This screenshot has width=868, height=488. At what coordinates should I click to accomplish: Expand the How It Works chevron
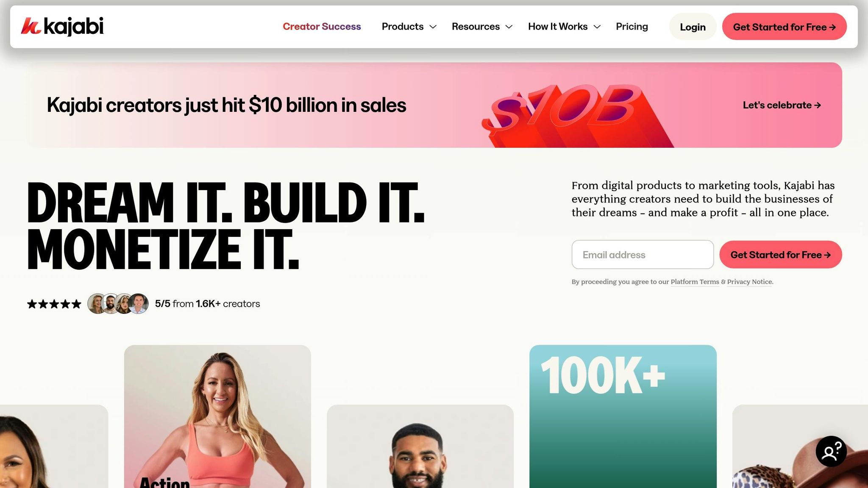click(597, 27)
